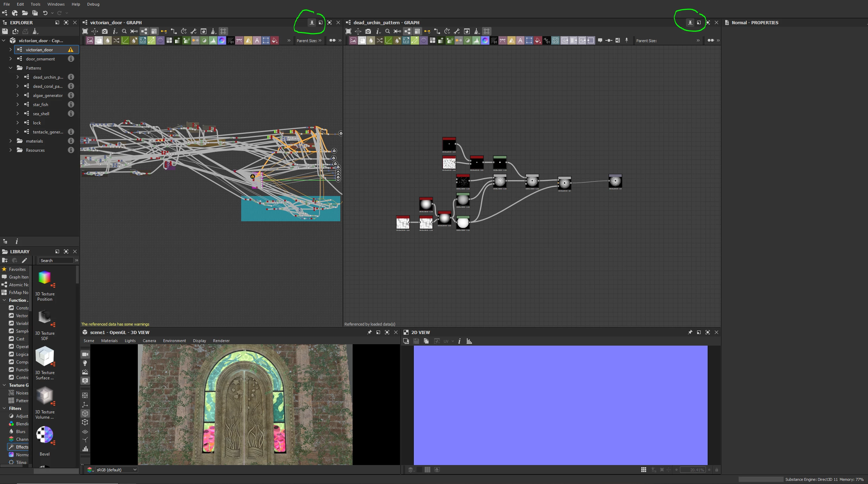Select the Effects filter category in Library
Viewport: 868px width, 484px height.
[22, 447]
